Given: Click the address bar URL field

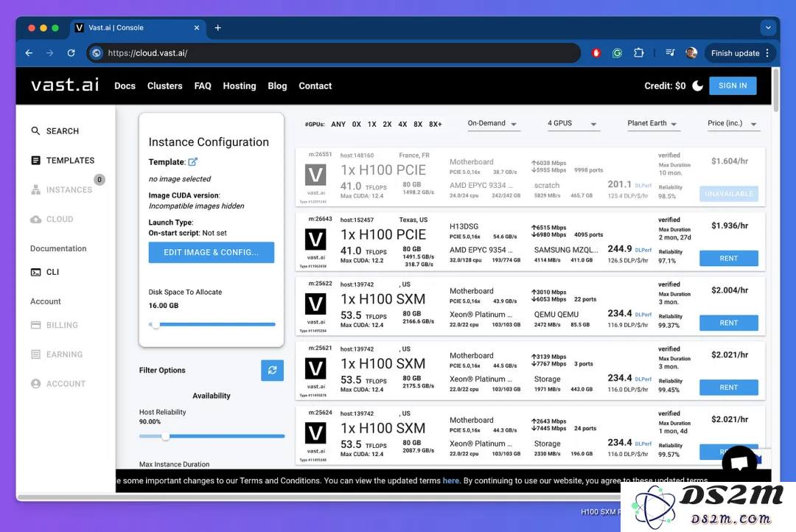Looking at the screenshot, I should tap(335, 53).
